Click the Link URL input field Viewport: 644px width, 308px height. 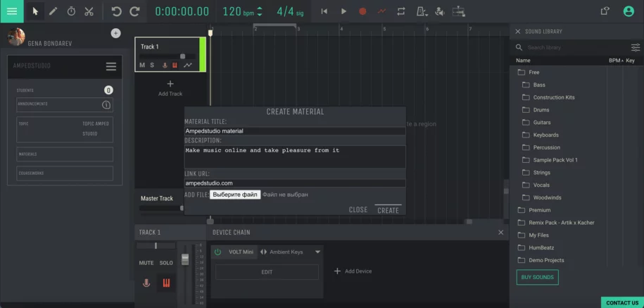point(295,183)
